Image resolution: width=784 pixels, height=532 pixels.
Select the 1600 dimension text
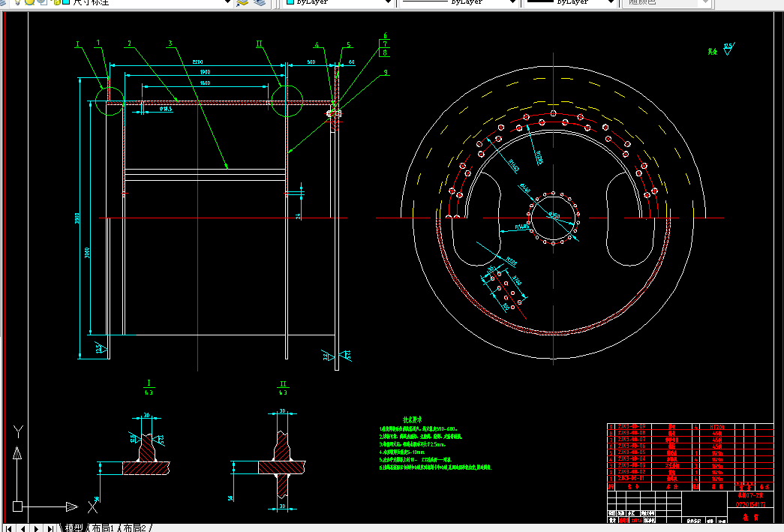205,83
